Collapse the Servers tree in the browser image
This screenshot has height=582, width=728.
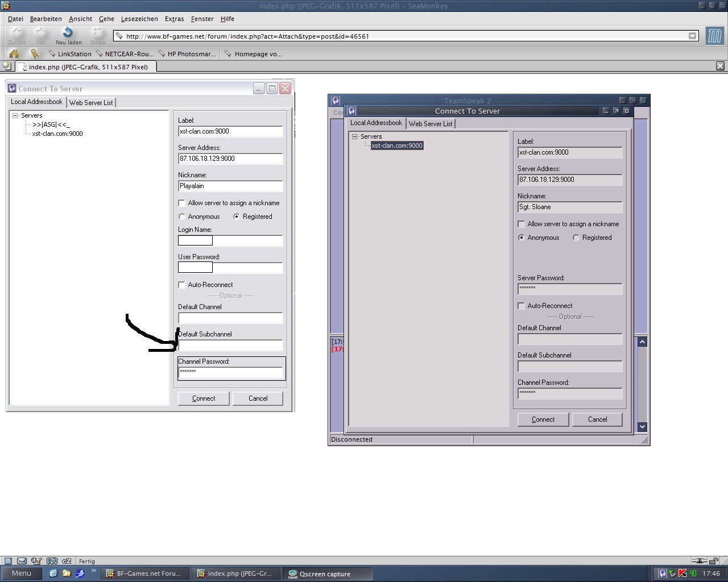click(x=15, y=115)
